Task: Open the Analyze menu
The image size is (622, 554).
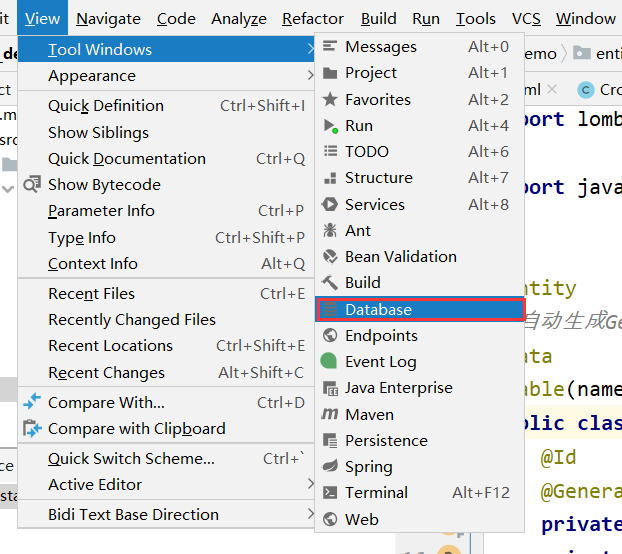Action: coord(239,19)
